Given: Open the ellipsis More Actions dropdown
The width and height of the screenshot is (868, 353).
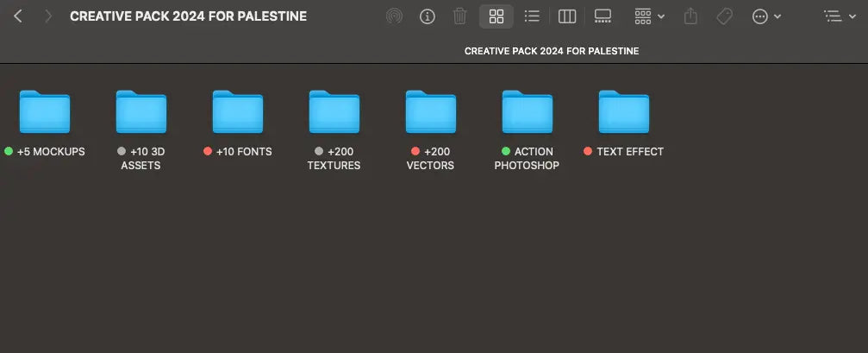Looking at the screenshot, I should click(x=766, y=16).
